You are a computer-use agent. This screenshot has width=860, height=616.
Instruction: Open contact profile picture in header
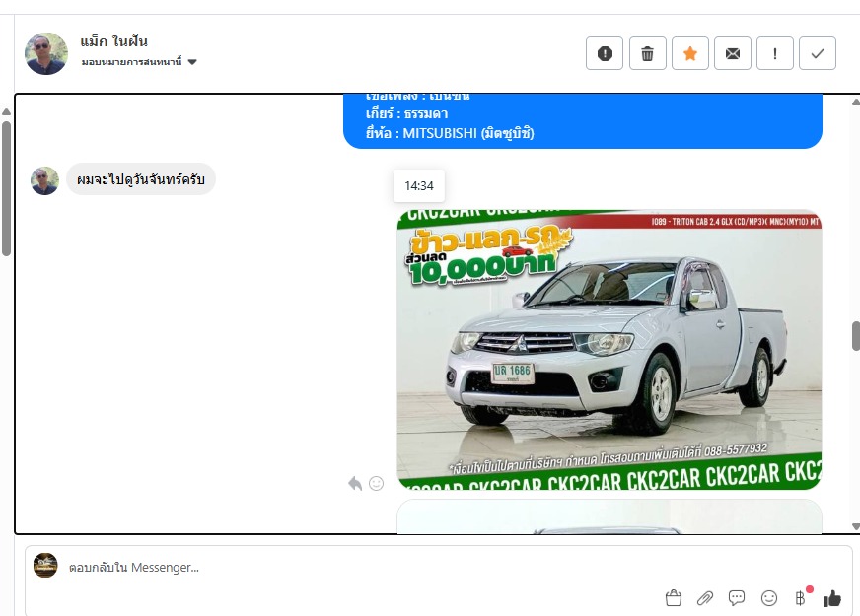click(x=46, y=53)
